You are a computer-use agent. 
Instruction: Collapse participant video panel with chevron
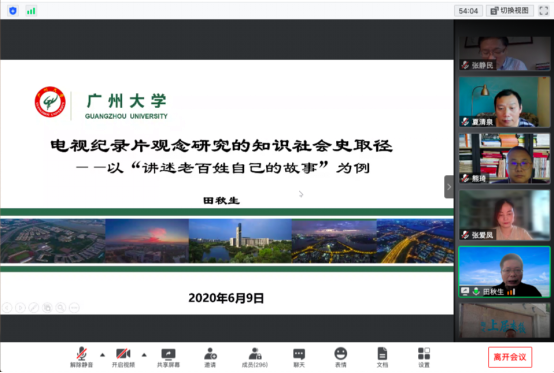(449, 187)
